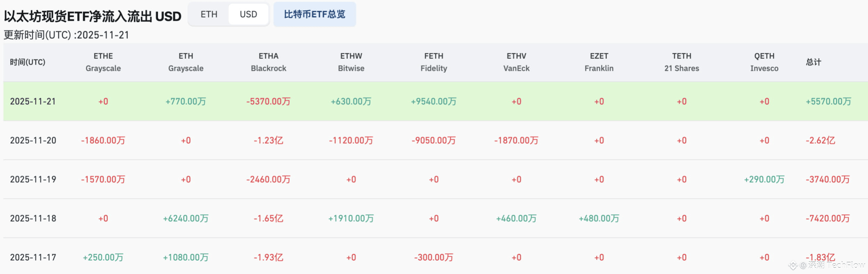Click the ETHV VanEck column header
Viewport: 868px width, 274px height.
tap(516, 62)
